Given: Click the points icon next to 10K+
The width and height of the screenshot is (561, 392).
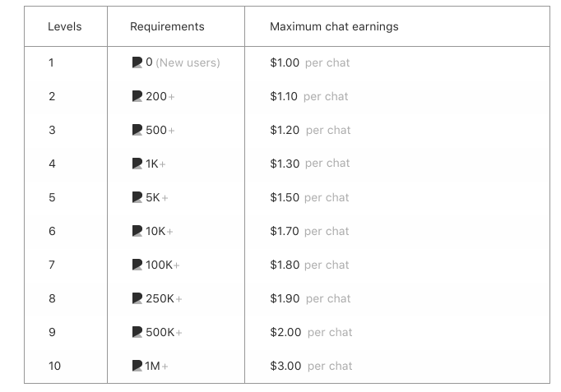Looking at the screenshot, I should pyautogui.click(x=137, y=231).
